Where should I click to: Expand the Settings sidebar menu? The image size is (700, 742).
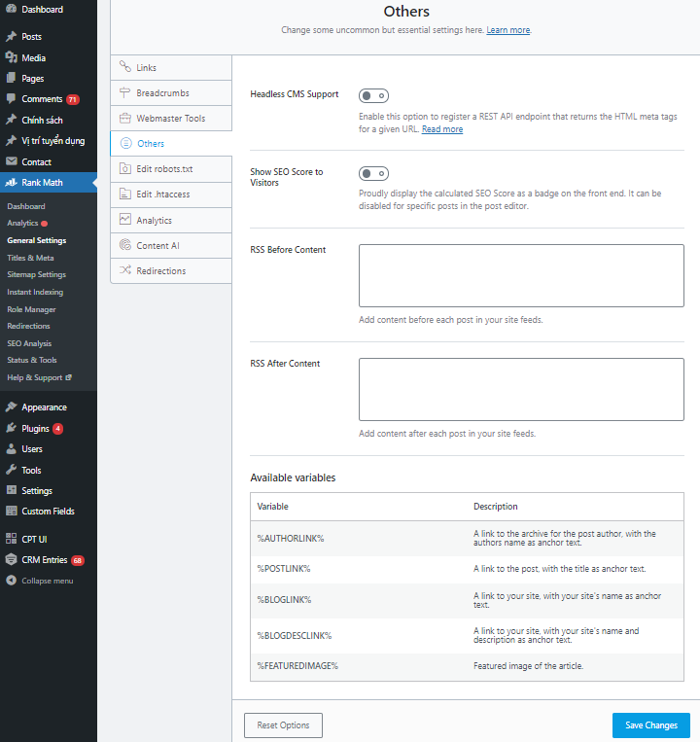pos(37,490)
